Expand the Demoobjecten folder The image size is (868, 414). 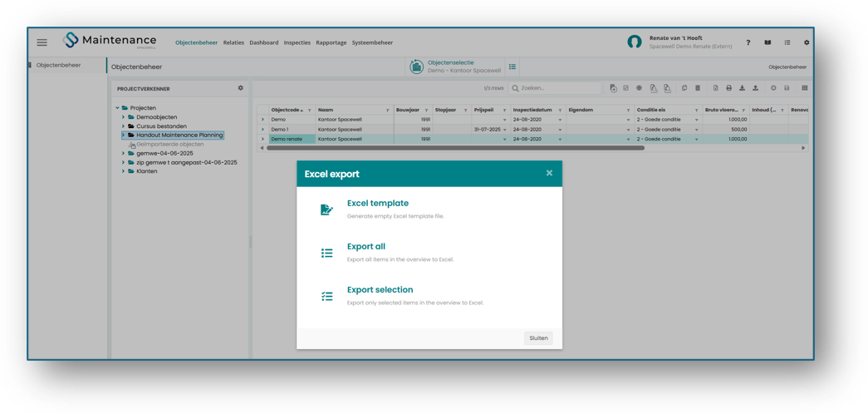click(x=124, y=117)
